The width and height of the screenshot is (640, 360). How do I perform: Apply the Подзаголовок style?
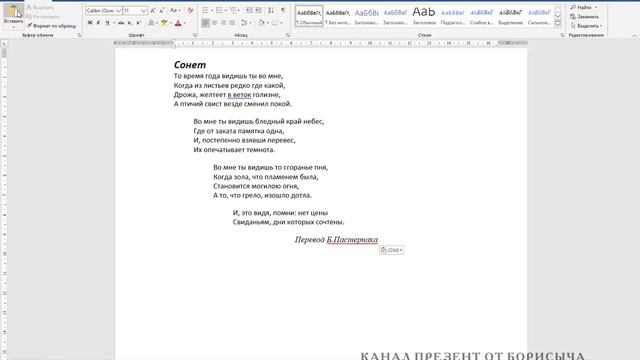click(453, 16)
